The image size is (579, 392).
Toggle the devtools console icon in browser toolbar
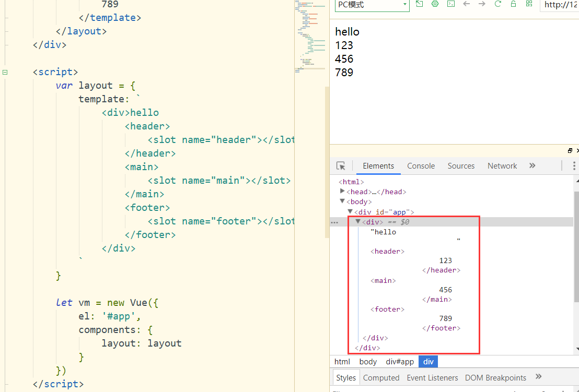point(451,4)
